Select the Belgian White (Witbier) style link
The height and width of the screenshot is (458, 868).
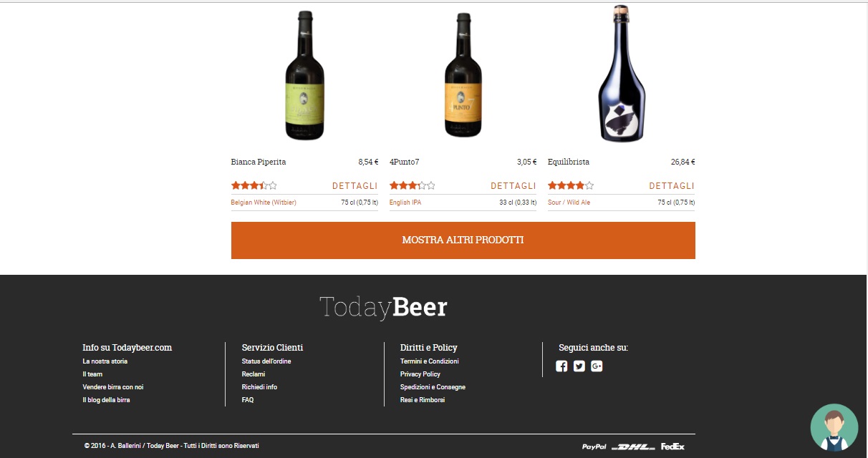(264, 203)
